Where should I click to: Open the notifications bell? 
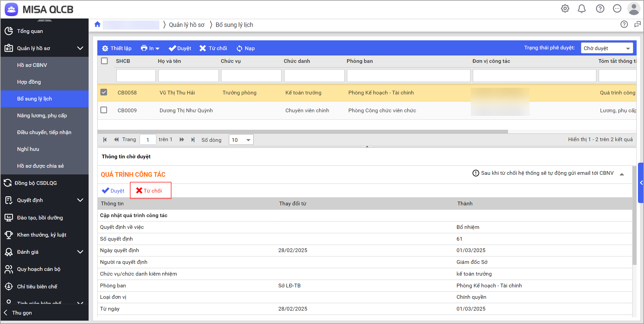tap(582, 9)
